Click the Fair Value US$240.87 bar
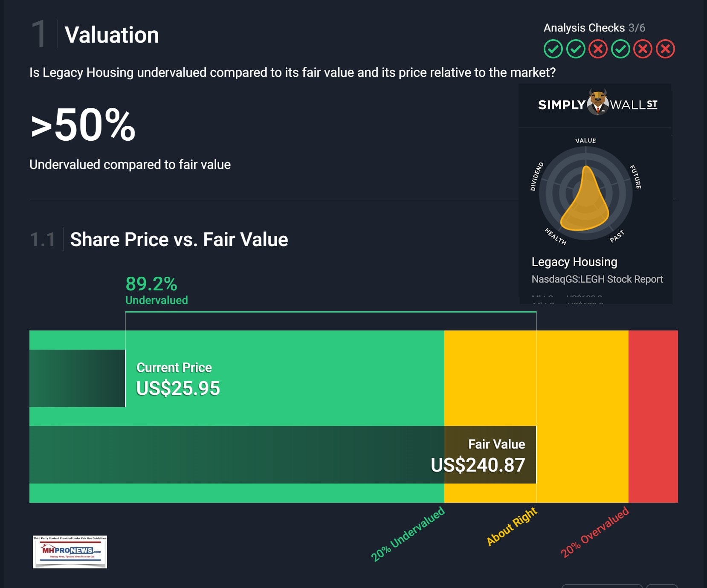 click(x=283, y=455)
